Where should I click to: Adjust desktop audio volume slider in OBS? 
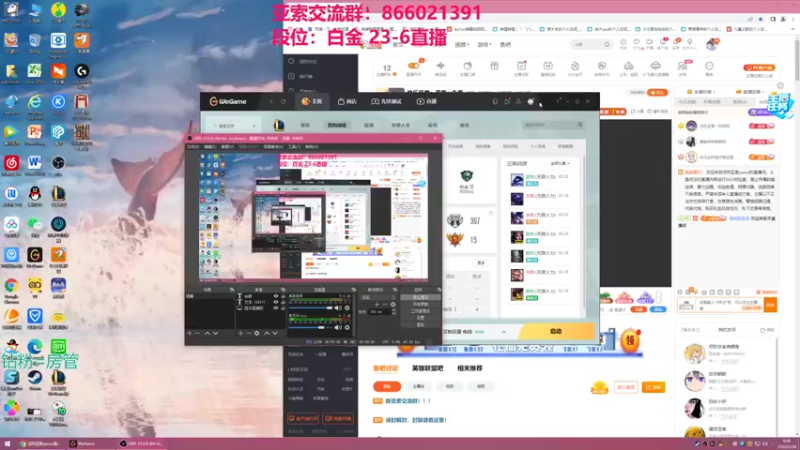[311, 308]
